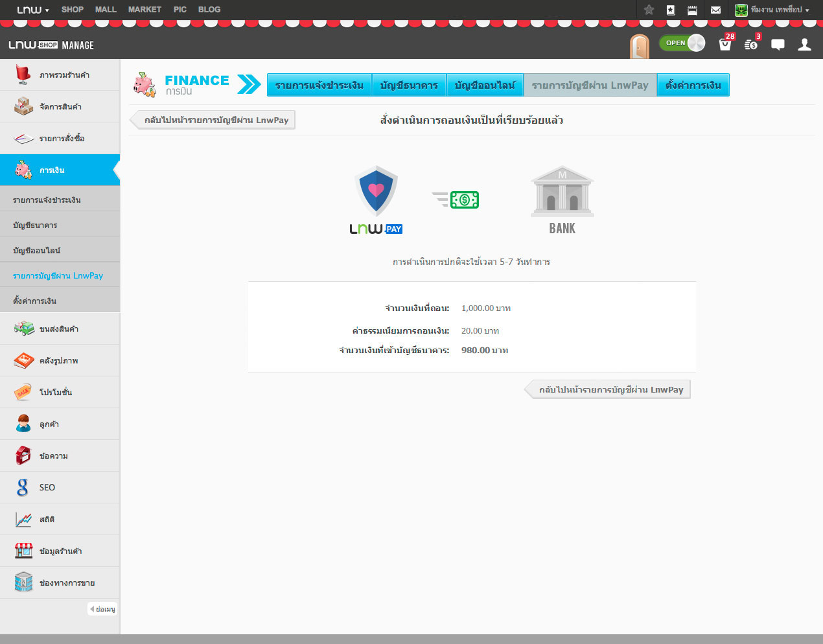This screenshot has width=823, height=644.
Task: Open ช่องทางการขาย sales channels sidebar item
Action: 60,583
